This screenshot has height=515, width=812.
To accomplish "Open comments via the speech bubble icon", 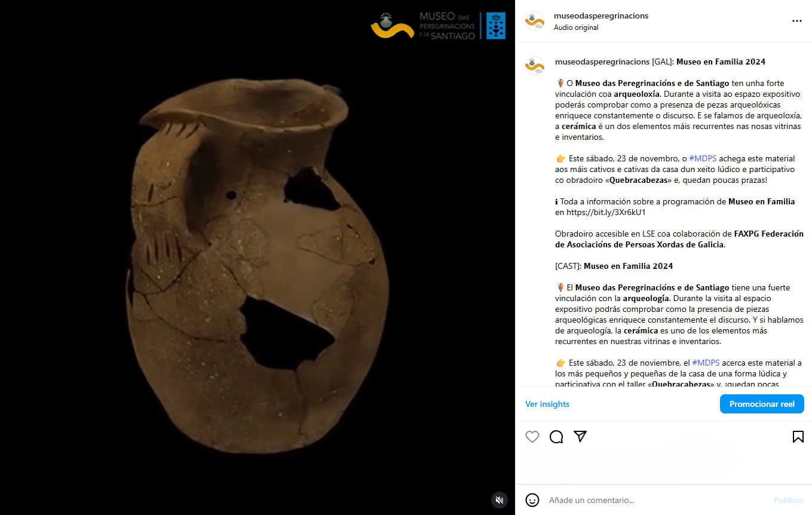I will tap(556, 437).
